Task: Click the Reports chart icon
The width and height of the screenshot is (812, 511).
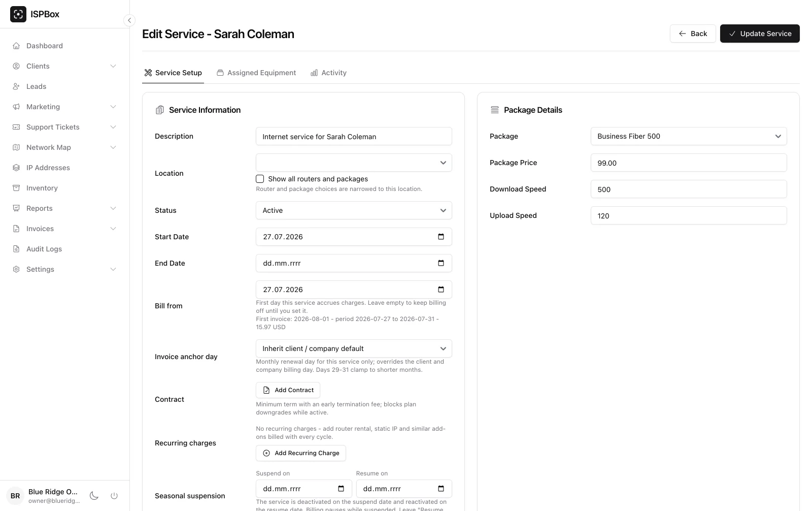Action: pyautogui.click(x=16, y=208)
